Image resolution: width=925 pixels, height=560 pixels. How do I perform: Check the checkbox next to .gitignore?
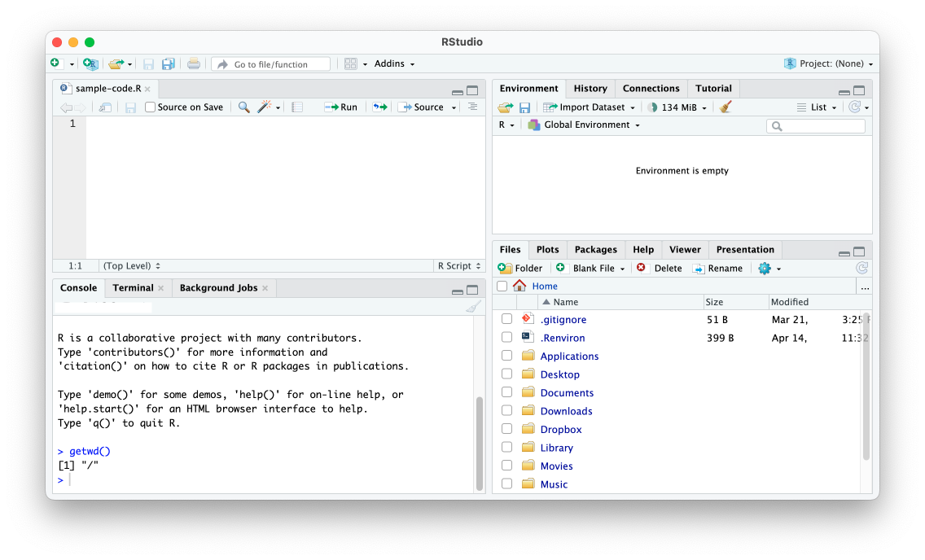[x=506, y=319]
